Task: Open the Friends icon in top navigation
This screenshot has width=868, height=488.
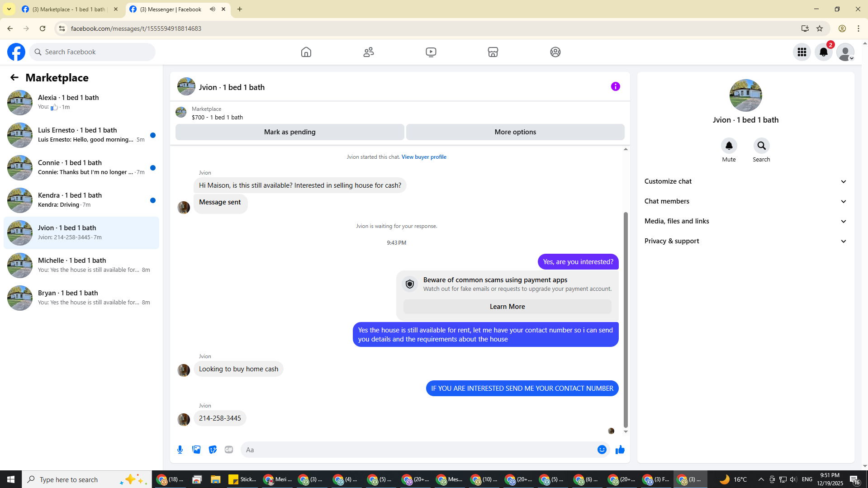Action: click(369, 52)
